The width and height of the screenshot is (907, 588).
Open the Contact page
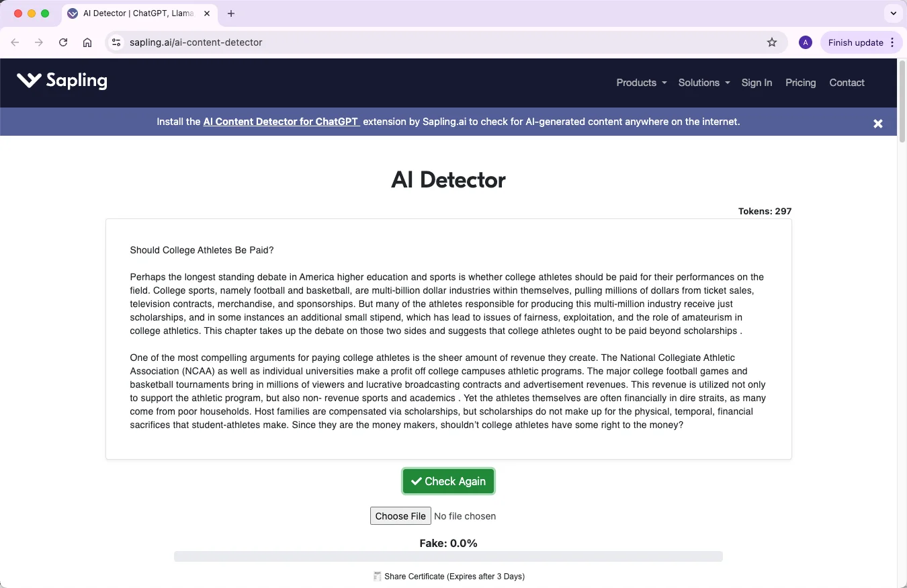[x=847, y=83]
